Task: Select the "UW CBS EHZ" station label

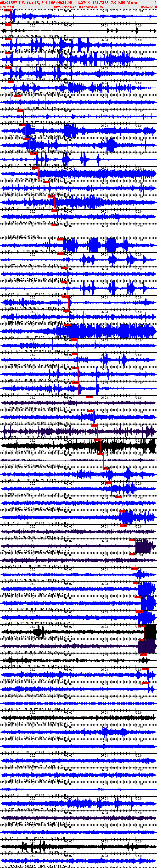Action: 11,494
